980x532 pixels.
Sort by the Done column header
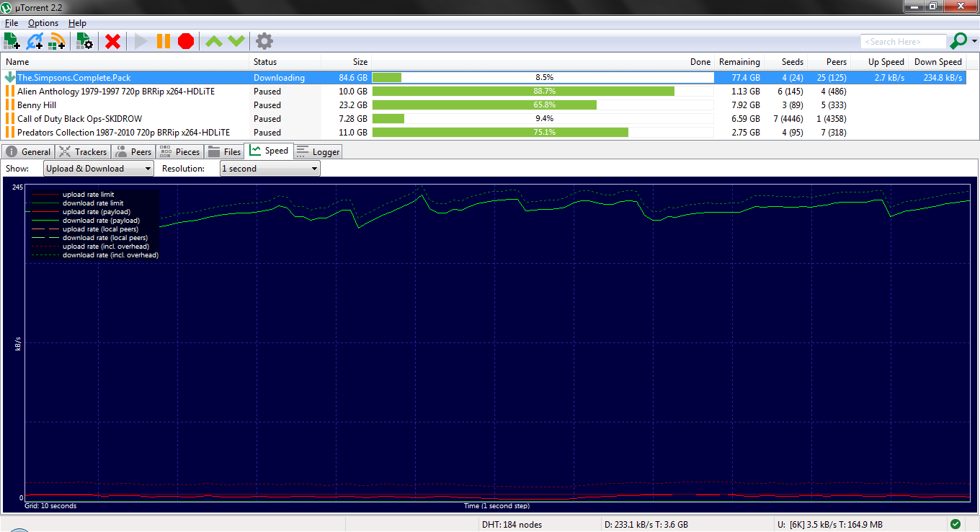pyautogui.click(x=543, y=62)
